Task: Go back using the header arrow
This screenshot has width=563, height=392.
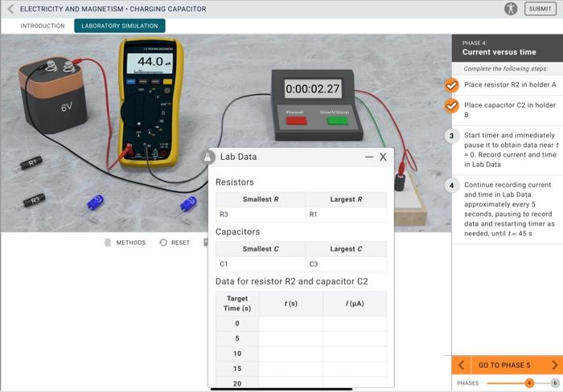Action: [x=10, y=9]
